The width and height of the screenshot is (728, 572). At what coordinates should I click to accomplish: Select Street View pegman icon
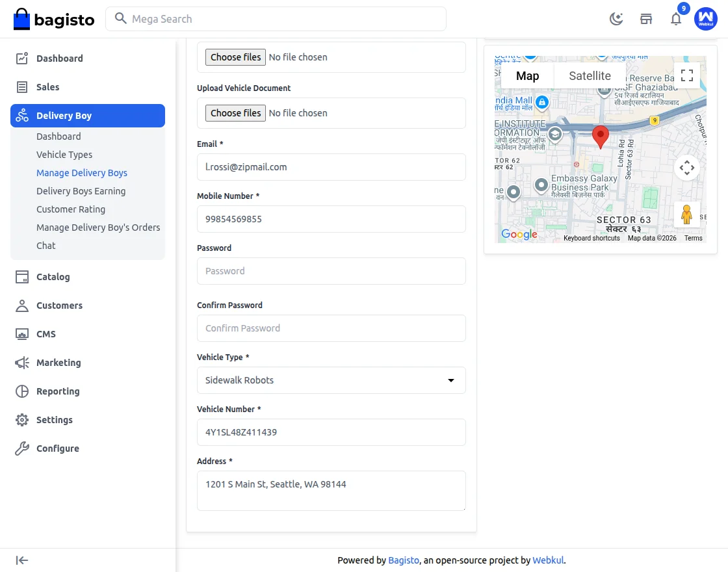687,214
